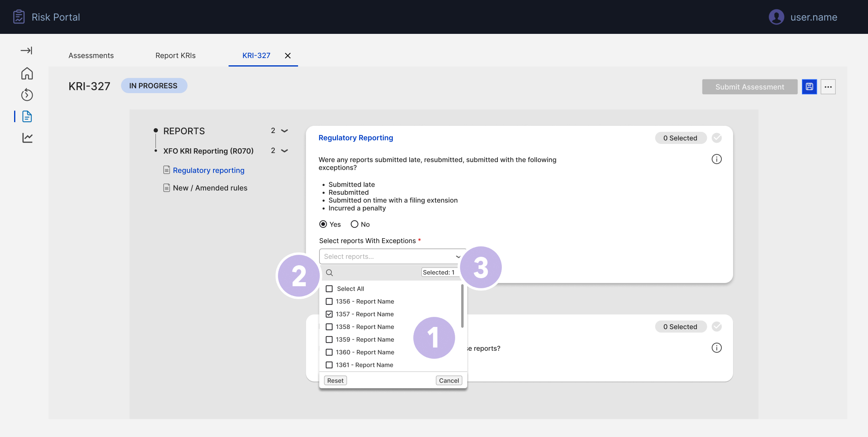
Task: Select the No radio button
Action: click(x=354, y=224)
